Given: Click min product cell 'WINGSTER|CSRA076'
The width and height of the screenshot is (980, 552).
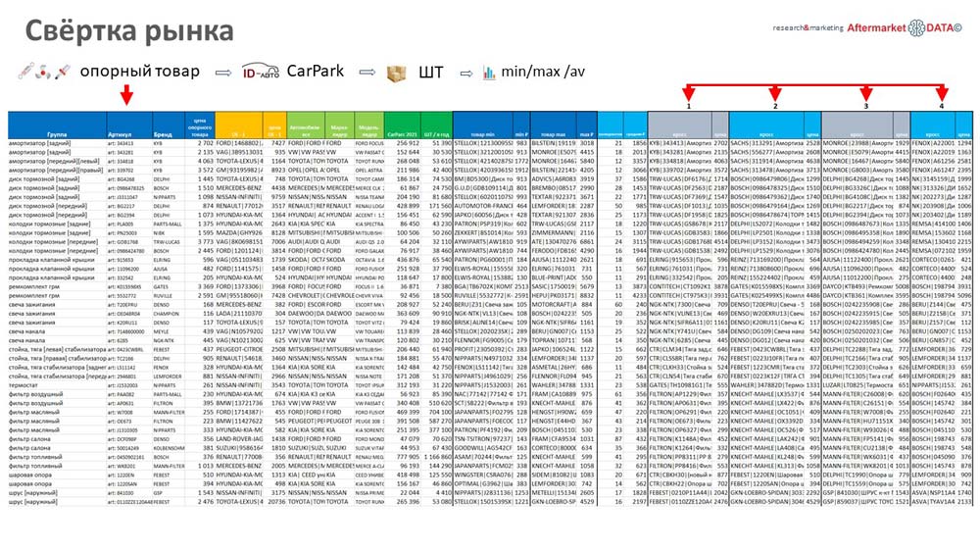Looking at the screenshot, I should coord(483,476).
